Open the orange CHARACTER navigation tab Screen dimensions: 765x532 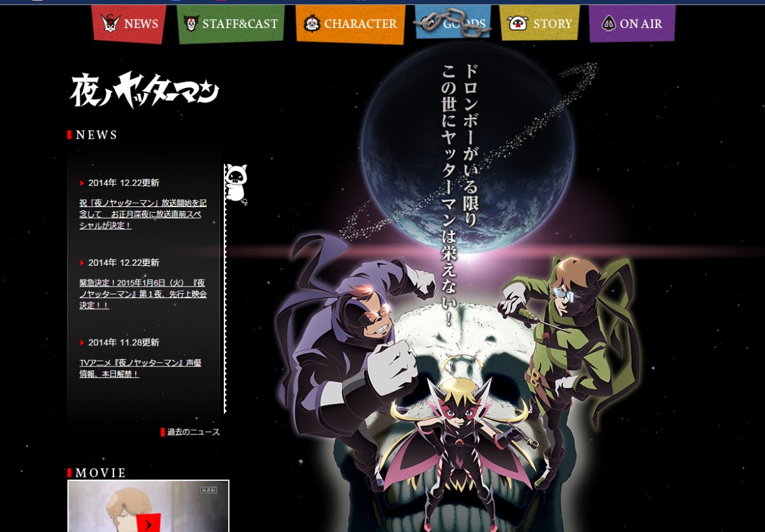[350, 24]
